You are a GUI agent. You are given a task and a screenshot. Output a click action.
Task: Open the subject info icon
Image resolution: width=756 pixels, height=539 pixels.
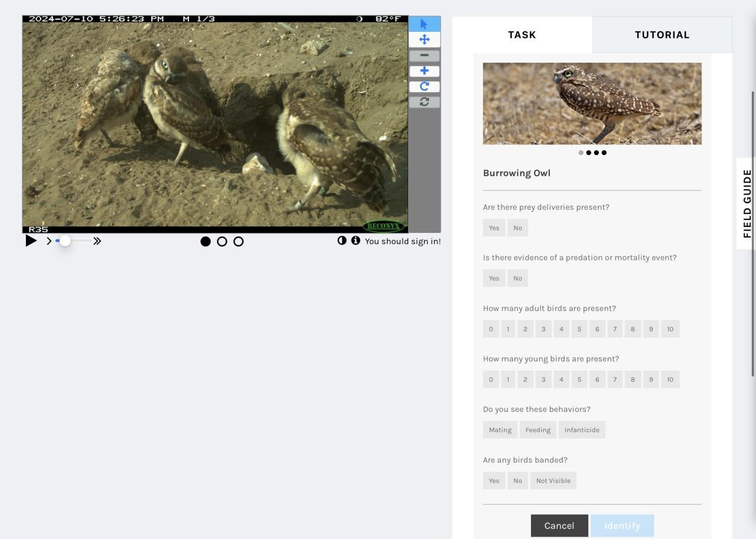(356, 241)
